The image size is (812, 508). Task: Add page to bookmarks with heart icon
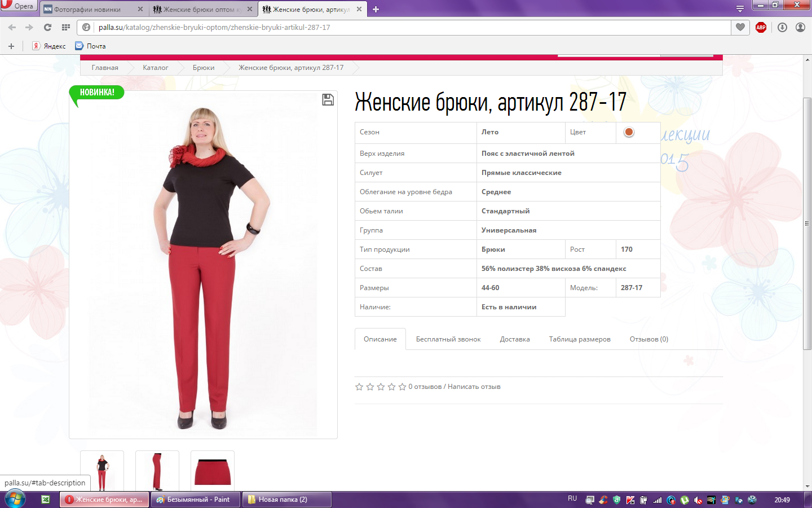pos(740,27)
